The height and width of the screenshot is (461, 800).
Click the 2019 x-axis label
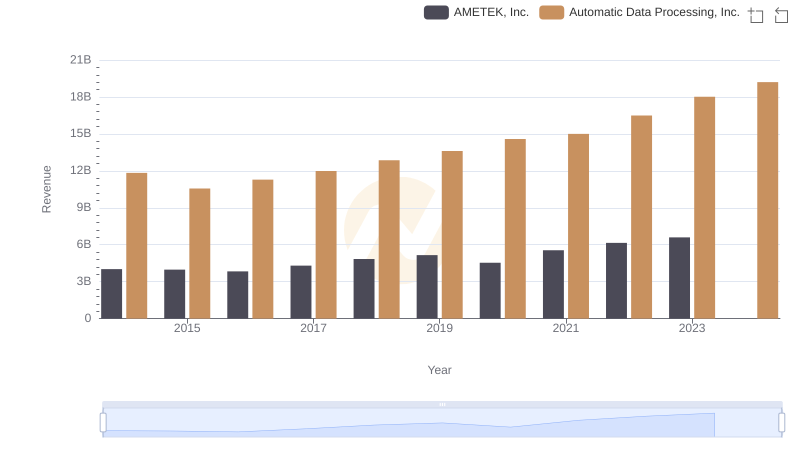click(439, 328)
